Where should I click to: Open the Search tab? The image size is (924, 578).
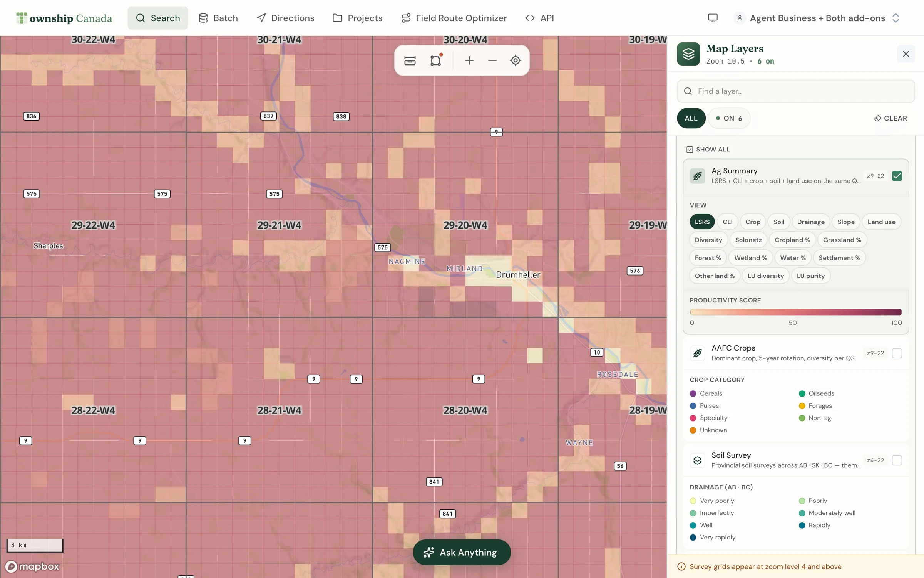tap(158, 18)
